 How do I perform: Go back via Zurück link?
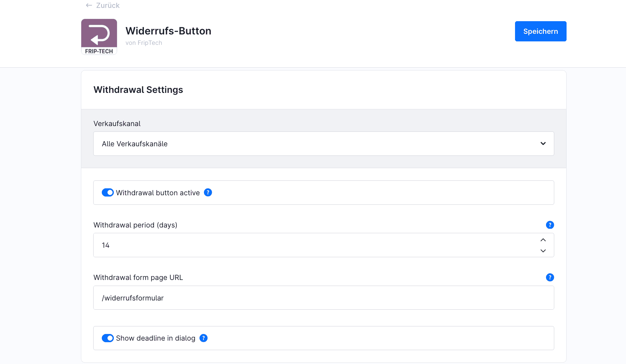pyautogui.click(x=108, y=5)
